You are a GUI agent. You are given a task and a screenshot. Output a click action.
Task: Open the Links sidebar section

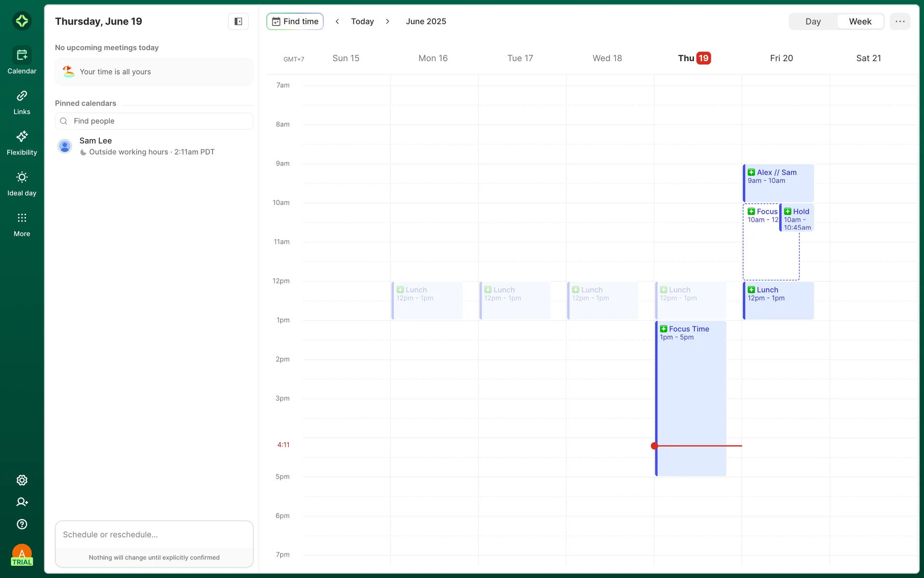pyautogui.click(x=22, y=102)
